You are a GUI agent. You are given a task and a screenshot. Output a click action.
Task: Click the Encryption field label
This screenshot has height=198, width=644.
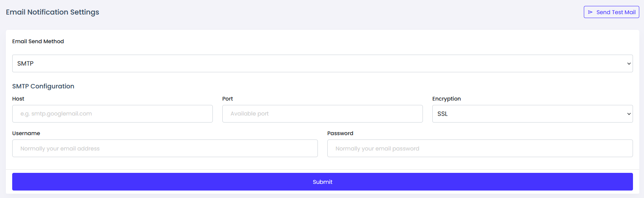[447, 99]
